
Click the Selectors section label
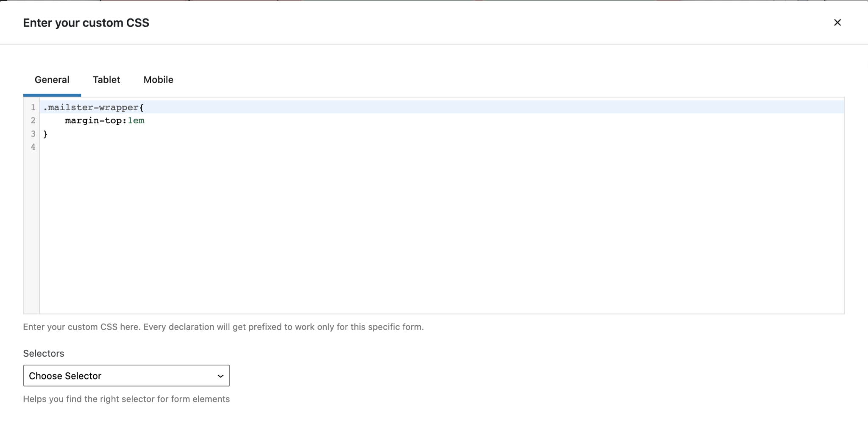[x=44, y=353]
